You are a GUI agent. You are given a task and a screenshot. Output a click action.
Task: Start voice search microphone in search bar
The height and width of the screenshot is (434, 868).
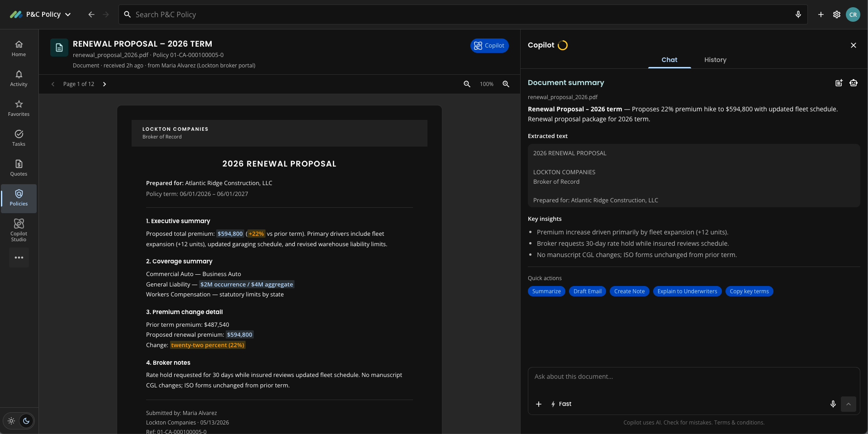[x=798, y=14]
